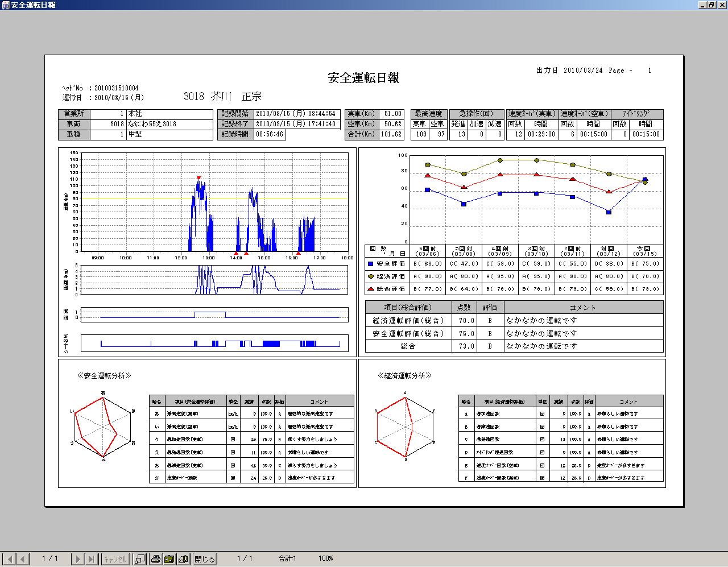
Task: Click the export/mail report icon
Action: tap(183, 559)
